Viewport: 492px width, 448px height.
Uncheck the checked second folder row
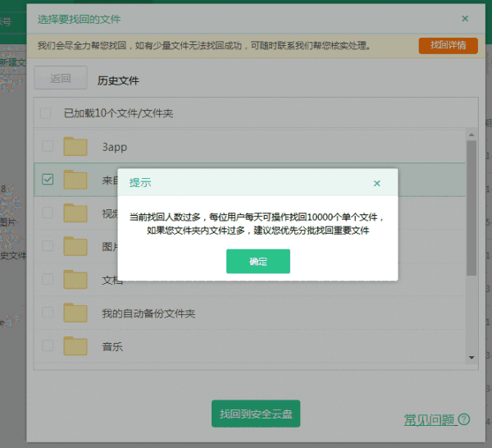pyautogui.click(x=48, y=179)
